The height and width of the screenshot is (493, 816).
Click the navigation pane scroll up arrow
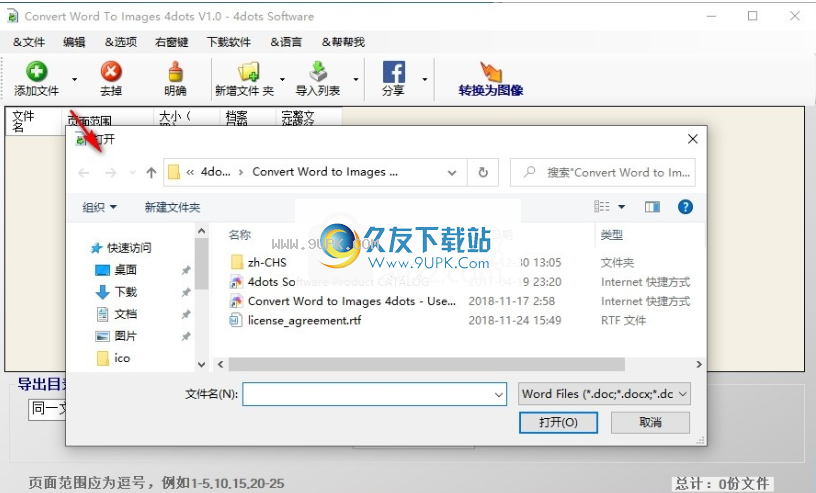click(x=202, y=231)
